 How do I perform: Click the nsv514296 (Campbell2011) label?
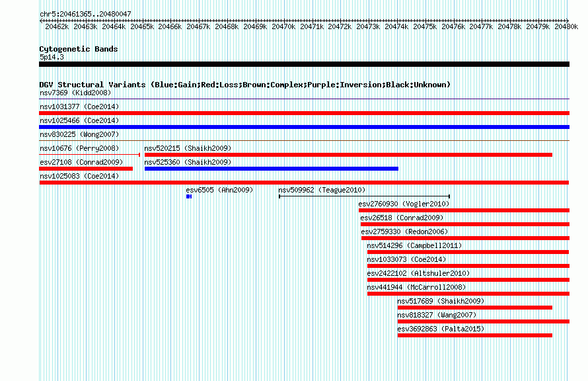pos(414,245)
